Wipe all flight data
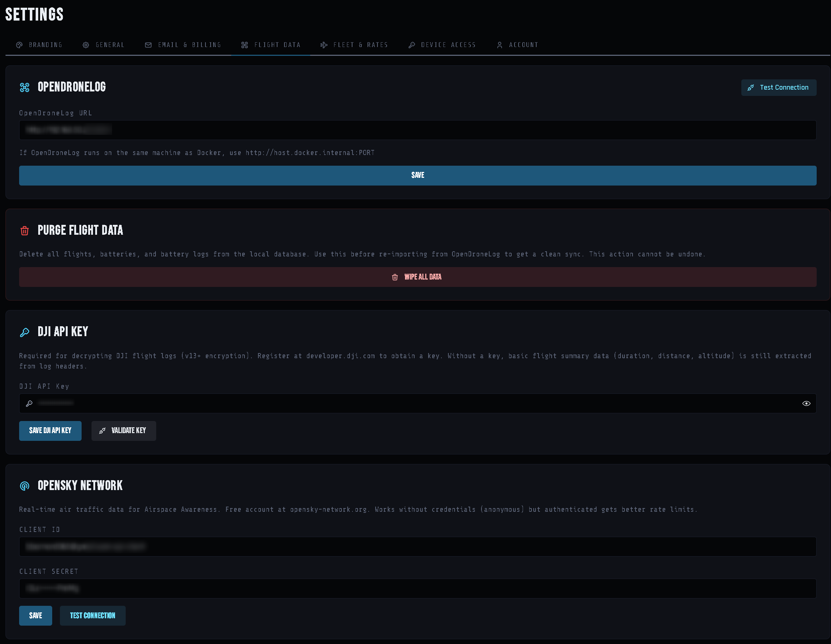The image size is (831, 644). pos(418,277)
